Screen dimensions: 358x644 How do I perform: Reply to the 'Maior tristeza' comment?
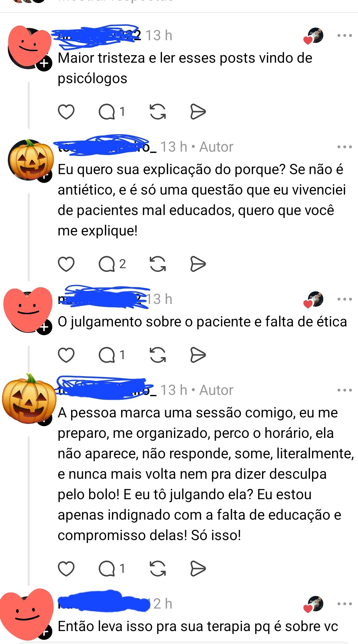[x=112, y=112]
